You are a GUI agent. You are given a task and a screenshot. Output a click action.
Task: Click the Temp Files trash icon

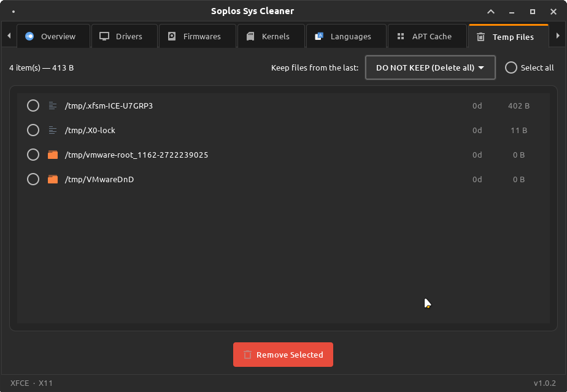(480, 37)
